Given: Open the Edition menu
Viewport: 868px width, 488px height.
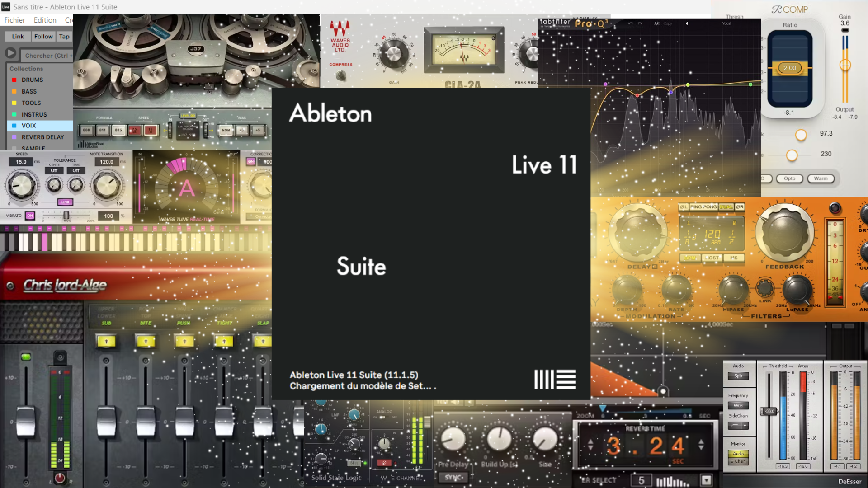Looking at the screenshot, I should point(45,20).
